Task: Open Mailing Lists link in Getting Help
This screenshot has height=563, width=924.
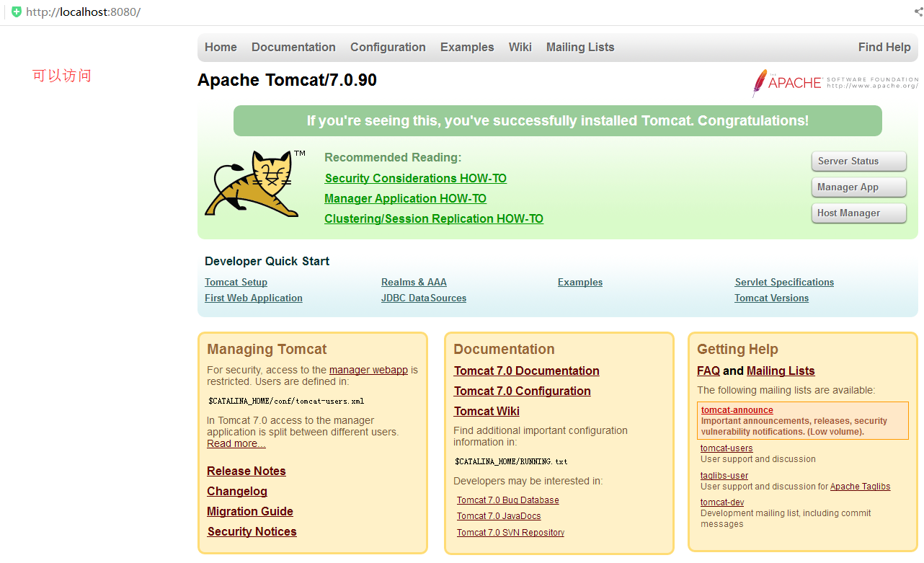Action: (x=781, y=371)
